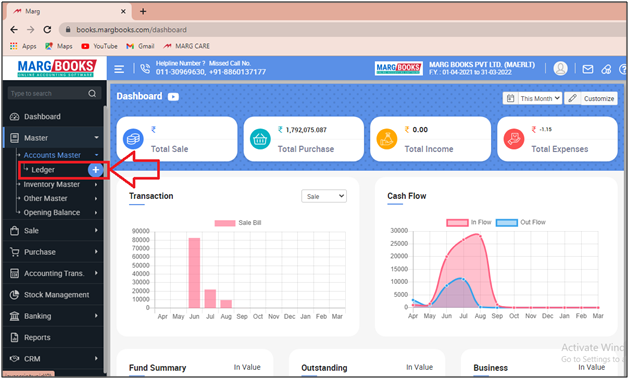
Task: Click the phone helpline icon
Action: click(145, 69)
